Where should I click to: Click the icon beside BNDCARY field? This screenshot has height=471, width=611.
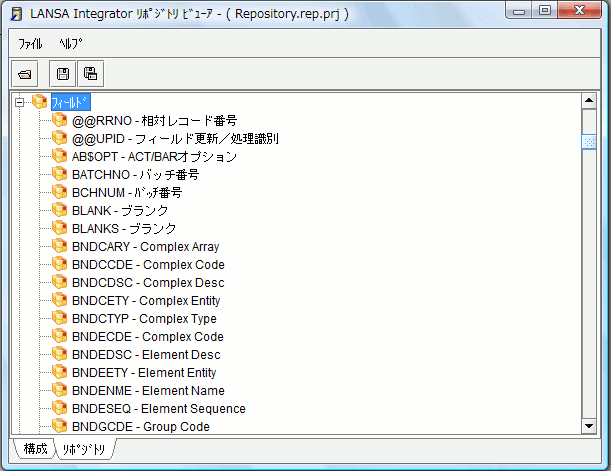pyautogui.click(x=59, y=246)
